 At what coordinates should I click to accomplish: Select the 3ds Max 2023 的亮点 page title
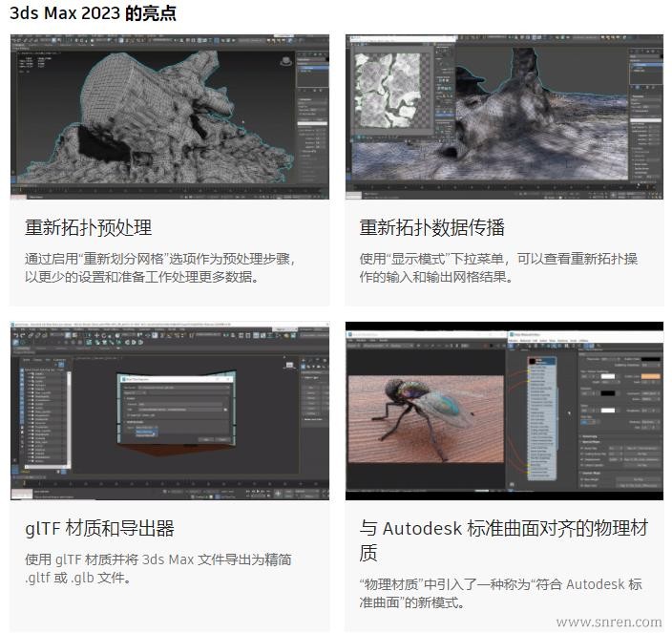click(93, 13)
